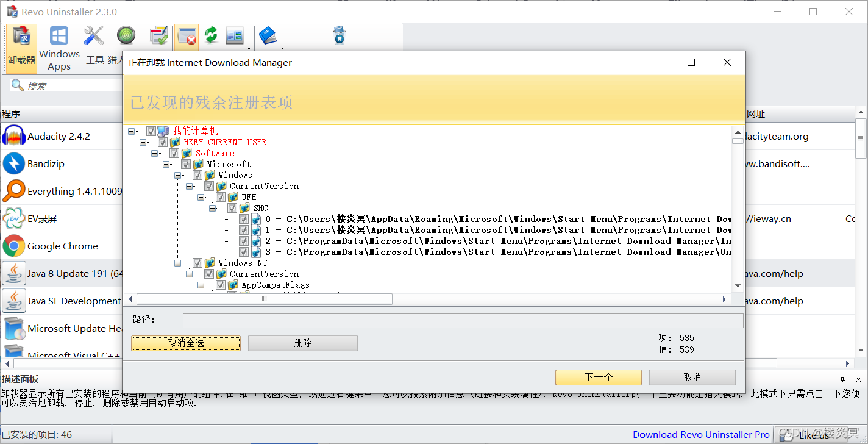The height and width of the screenshot is (444, 868).
Task: Click the 路径 path field
Action: [463, 321]
